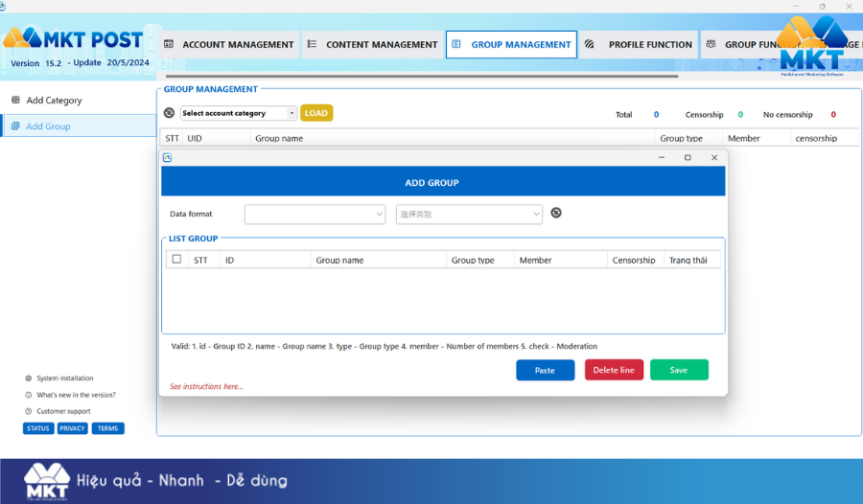Click the What's new info icon
Screen dimensions: 863x504
pos(29,395)
